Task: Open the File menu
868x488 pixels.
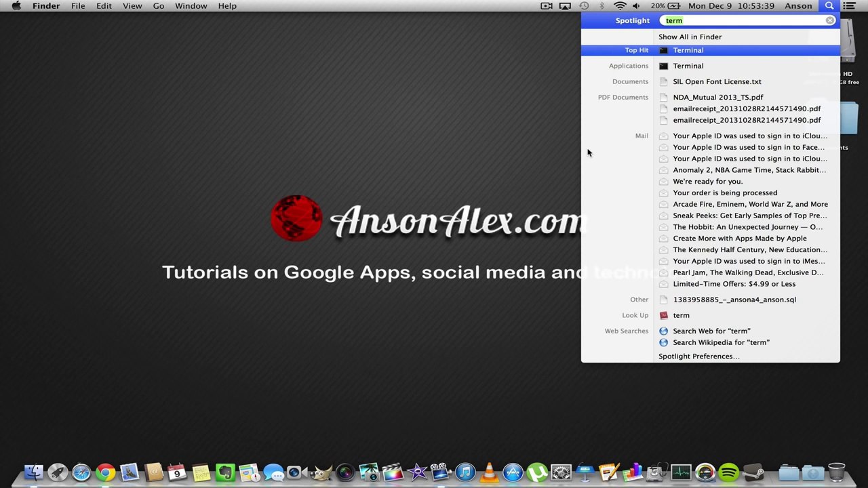Action: click(x=78, y=6)
